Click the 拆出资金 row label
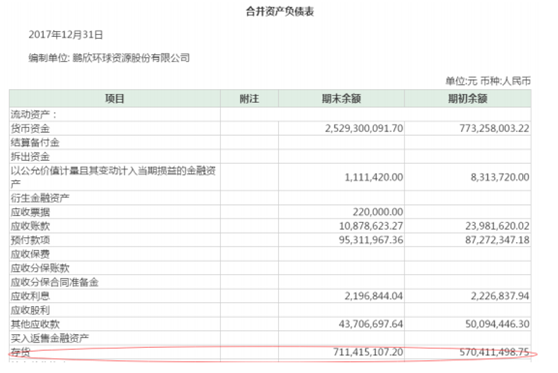558x373 pixels. (x=30, y=156)
